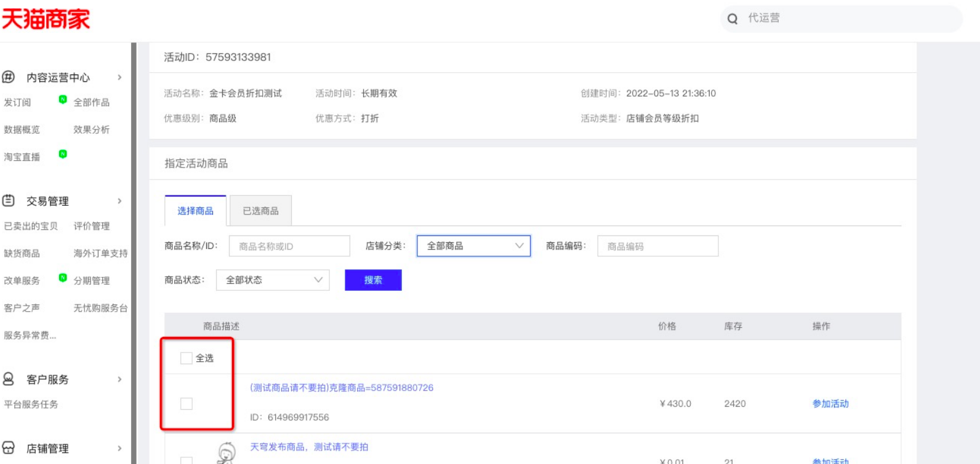
Task: Open 服务异常费 in sidebar
Action: [30, 335]
